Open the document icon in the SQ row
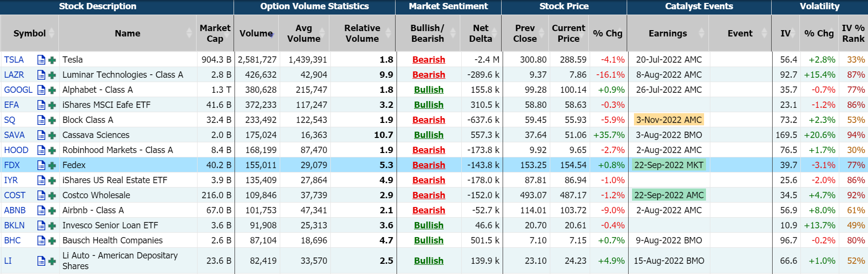Screen dimensions: 868x274 41,120
